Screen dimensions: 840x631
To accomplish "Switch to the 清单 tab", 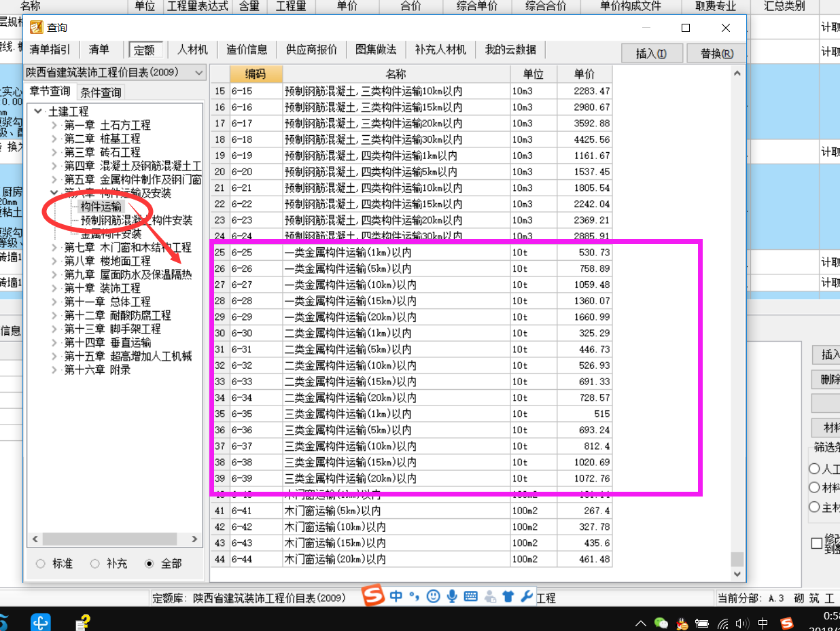I will pyautogui.click(x=99, y=50).
